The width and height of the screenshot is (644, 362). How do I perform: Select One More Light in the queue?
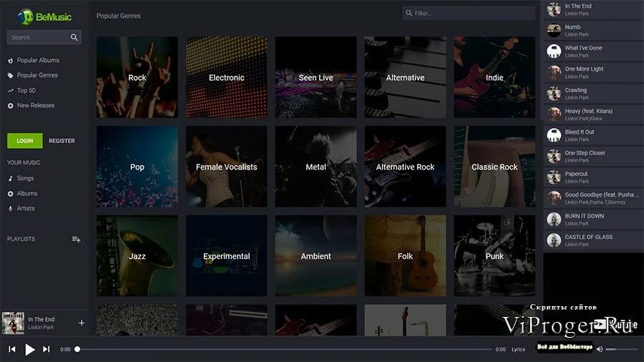[x=593, y=72]
